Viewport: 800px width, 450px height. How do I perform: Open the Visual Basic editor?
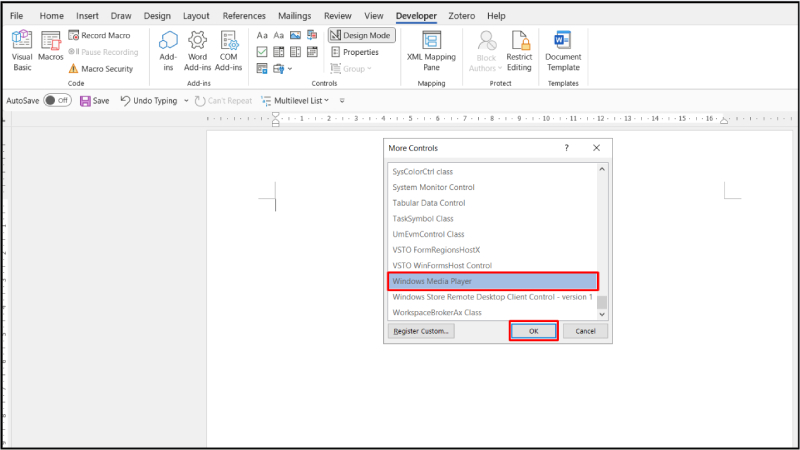click(x=22, y=50)
